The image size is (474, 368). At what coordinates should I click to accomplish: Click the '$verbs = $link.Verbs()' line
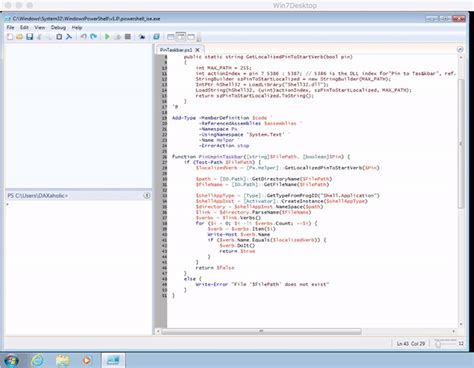pyautogui.click(x=228, y=218)
